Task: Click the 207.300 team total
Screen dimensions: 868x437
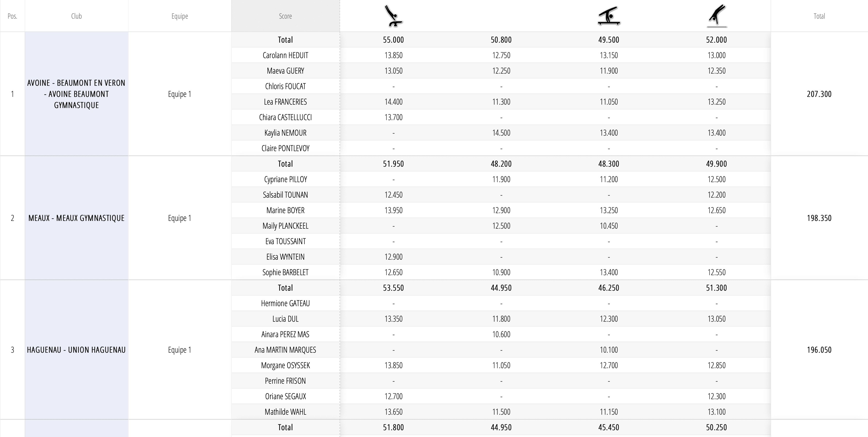Action: point(819,94)
